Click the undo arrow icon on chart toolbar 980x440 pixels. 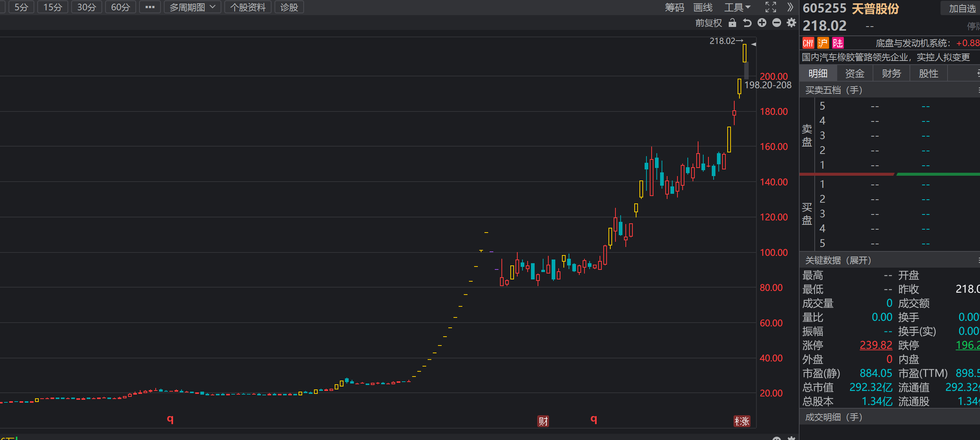click(x=747, y=23)
